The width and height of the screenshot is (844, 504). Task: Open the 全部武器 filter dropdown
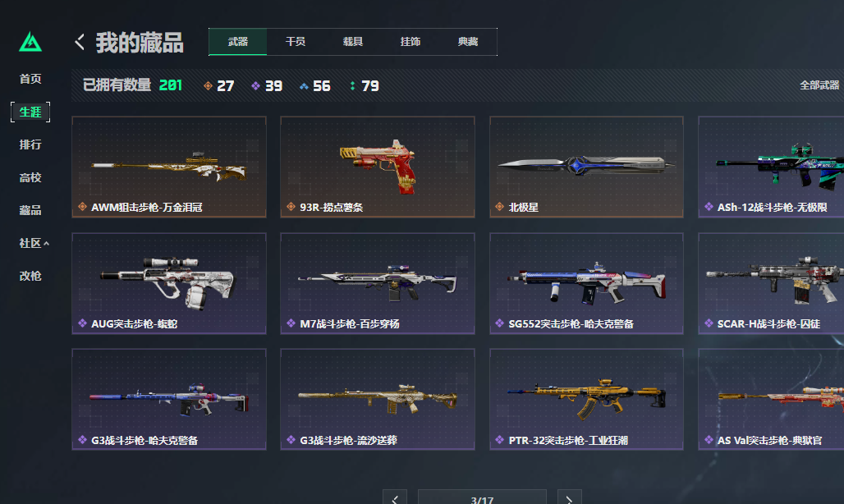pyautogui.click(x=819, y=85)
